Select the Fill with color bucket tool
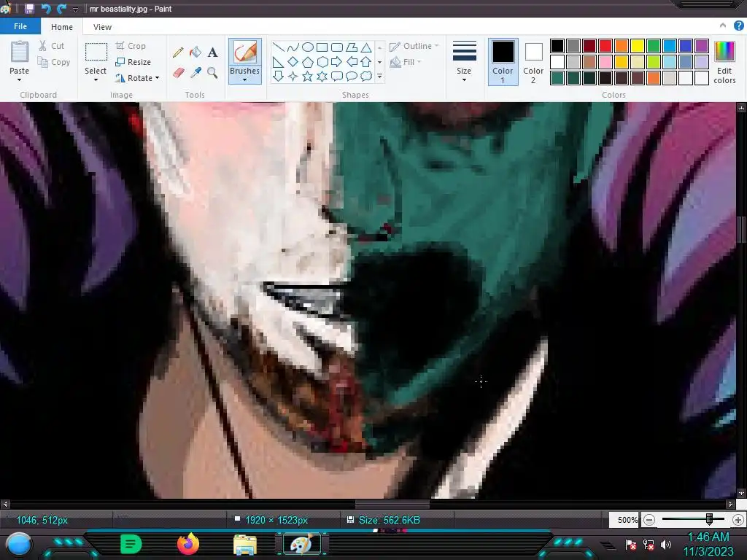This screenshot has width=747, height=560. [196, 52]
